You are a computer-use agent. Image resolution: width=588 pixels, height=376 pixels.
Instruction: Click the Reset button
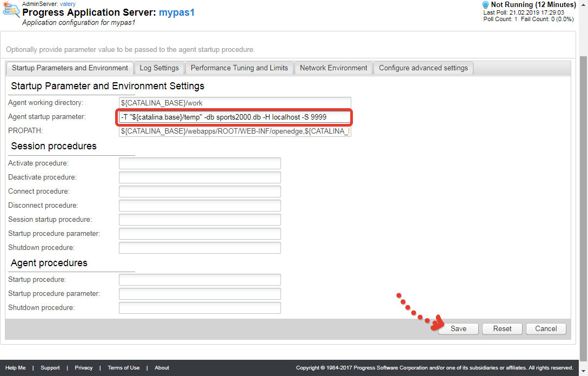click(x=502, y=329)
